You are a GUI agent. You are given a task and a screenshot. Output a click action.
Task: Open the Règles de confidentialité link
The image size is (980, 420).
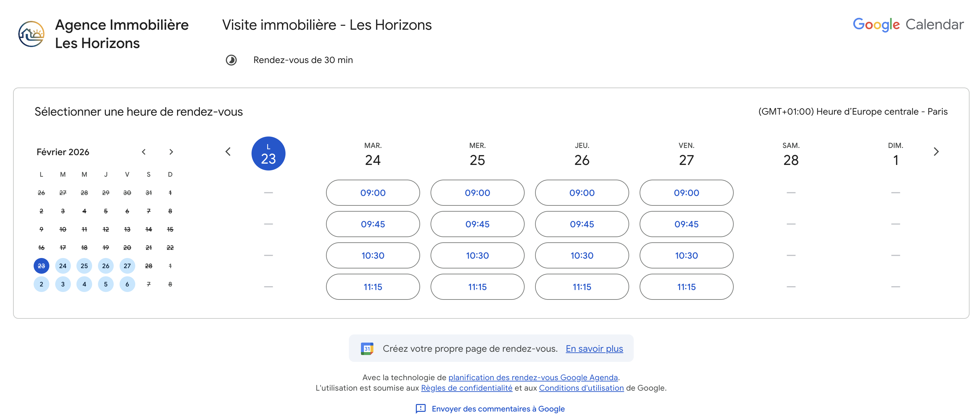(x=466, y=388)
